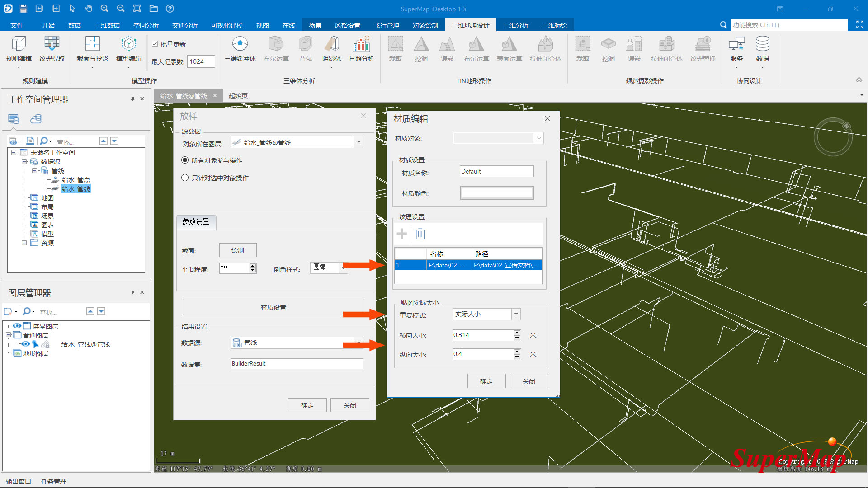Open the 重复模式 dropdown
This screenshot has width=868, height=488.
point(516,314)
